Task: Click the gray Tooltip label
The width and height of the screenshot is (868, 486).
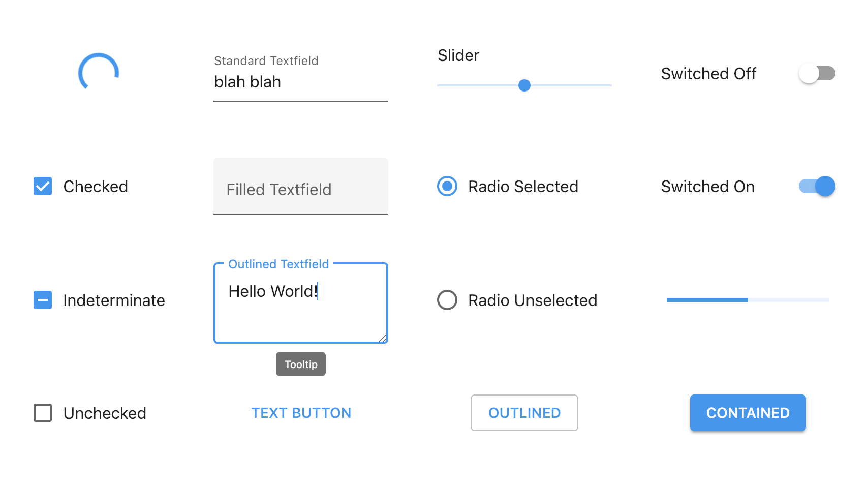Action: (x=301, y=364)
